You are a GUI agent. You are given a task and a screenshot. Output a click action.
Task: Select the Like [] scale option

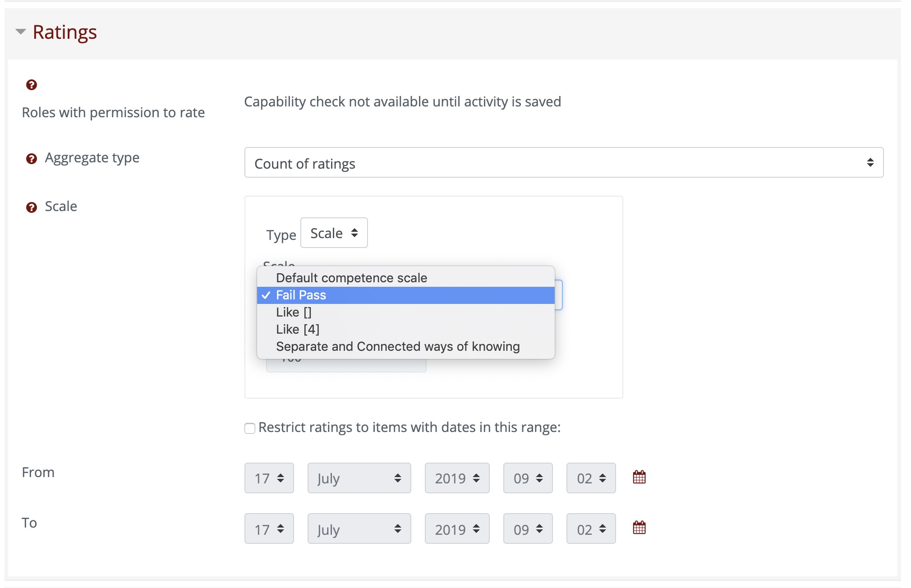pyautogui.click(x=294, y=312)
